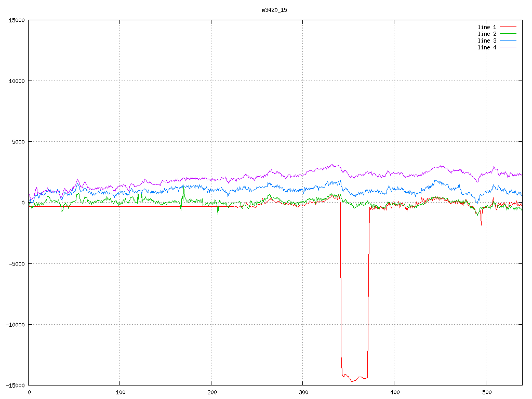Click the red line 1 legend sample
This screenshot has height=399, width=532.
[x=508, y=27]
